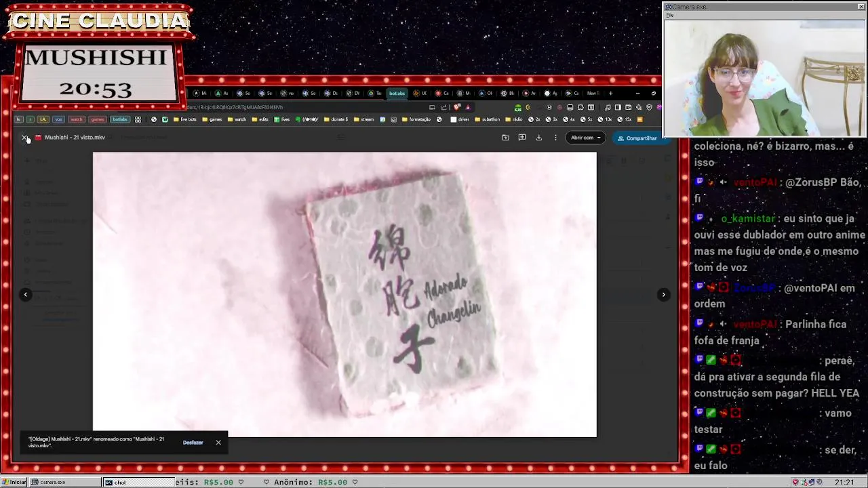Click the taskbar clock 21:21

pos(844,482)
